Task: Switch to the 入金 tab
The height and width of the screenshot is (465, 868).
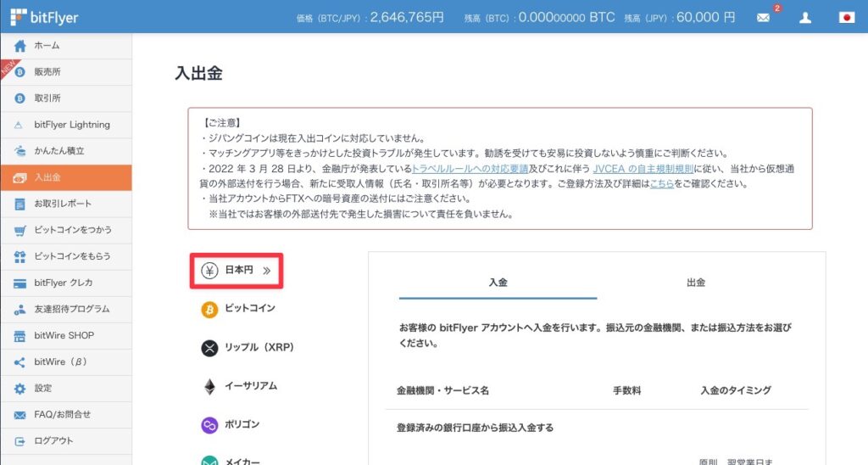Action: 498,282
